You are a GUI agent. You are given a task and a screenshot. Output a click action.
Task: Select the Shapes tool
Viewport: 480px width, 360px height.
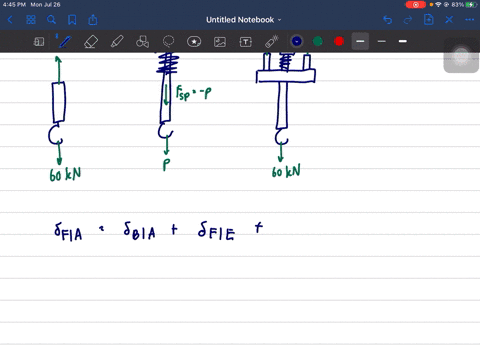pos(142,42)
